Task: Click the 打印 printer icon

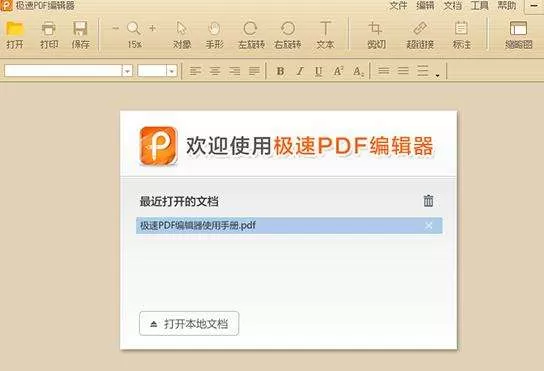Action: pos(49,28)
